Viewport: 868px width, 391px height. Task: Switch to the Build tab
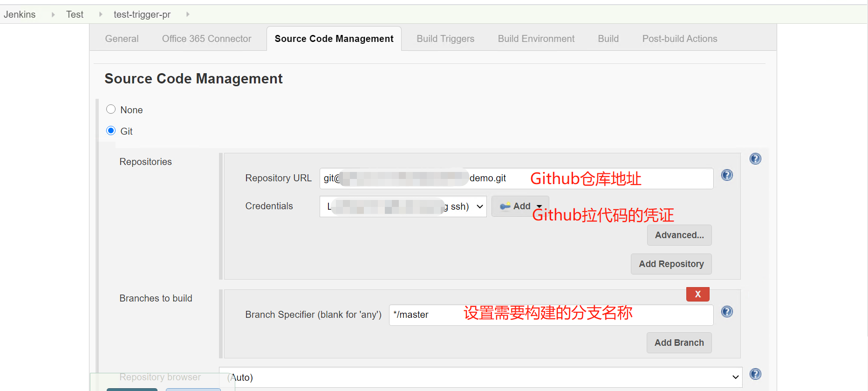[x=608, y=39]
